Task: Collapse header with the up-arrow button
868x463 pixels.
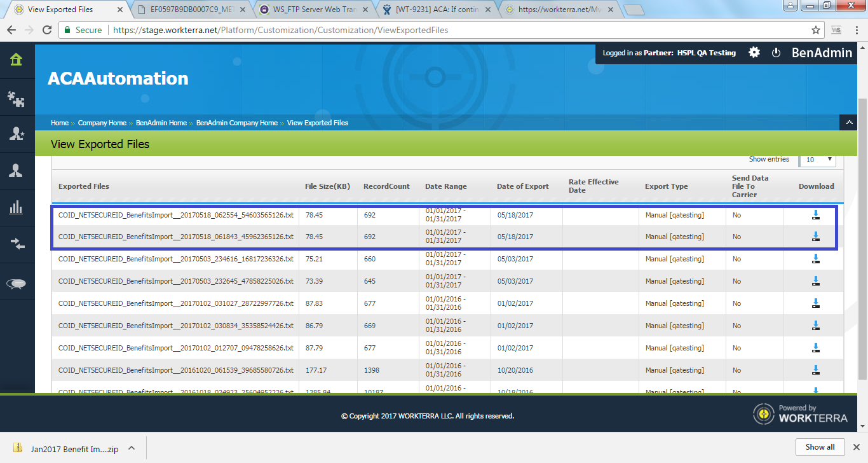Action: click(848, 122)
